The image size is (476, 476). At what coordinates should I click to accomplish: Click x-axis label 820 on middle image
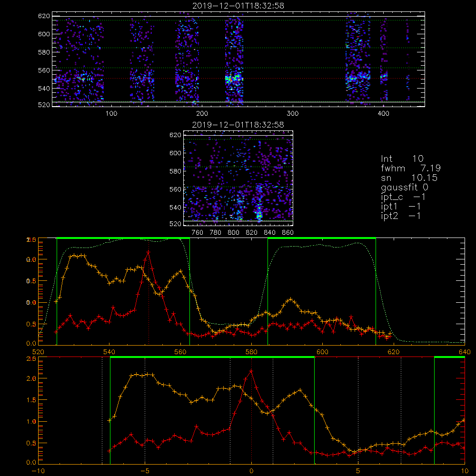pos(252,233)
